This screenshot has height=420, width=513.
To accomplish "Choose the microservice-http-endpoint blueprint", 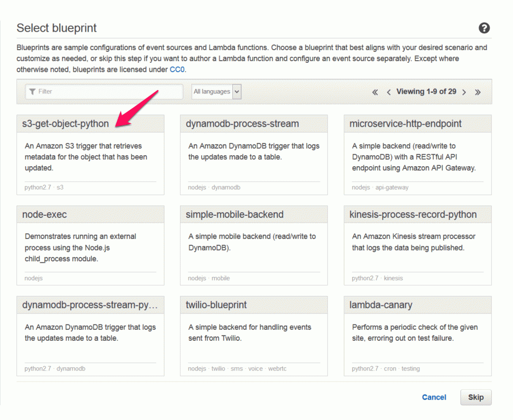I will click(417, 155).
